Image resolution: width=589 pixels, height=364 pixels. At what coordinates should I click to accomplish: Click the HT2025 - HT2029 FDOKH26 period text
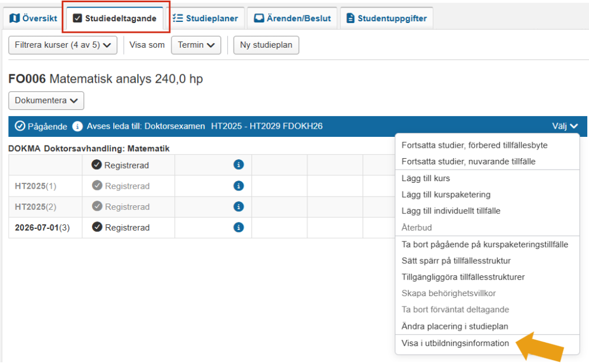(x=267, y=126)
